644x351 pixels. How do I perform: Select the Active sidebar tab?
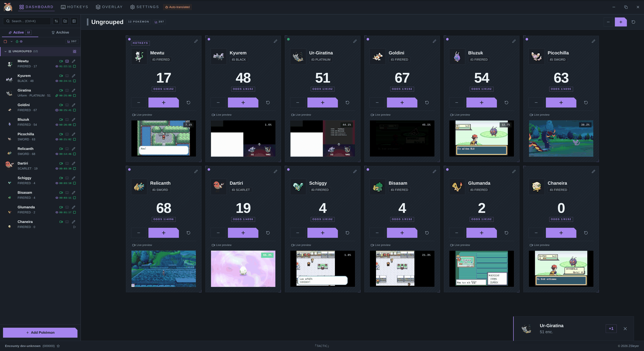point(20,32)
